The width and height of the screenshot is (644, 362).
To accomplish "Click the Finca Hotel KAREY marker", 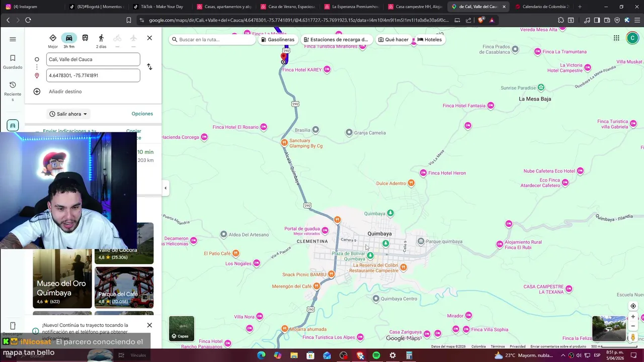I will [x=327, y=69].
